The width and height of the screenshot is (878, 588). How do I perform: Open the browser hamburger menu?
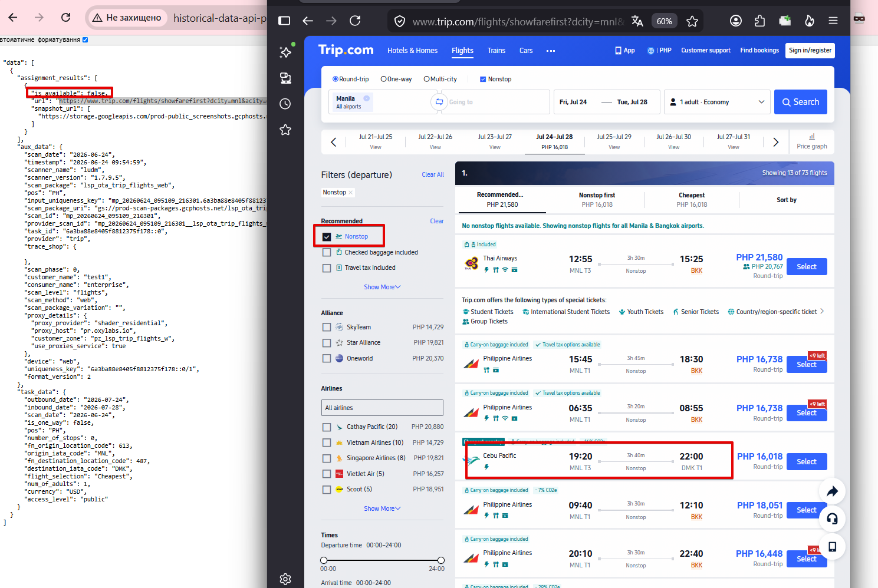coord(833,21)
